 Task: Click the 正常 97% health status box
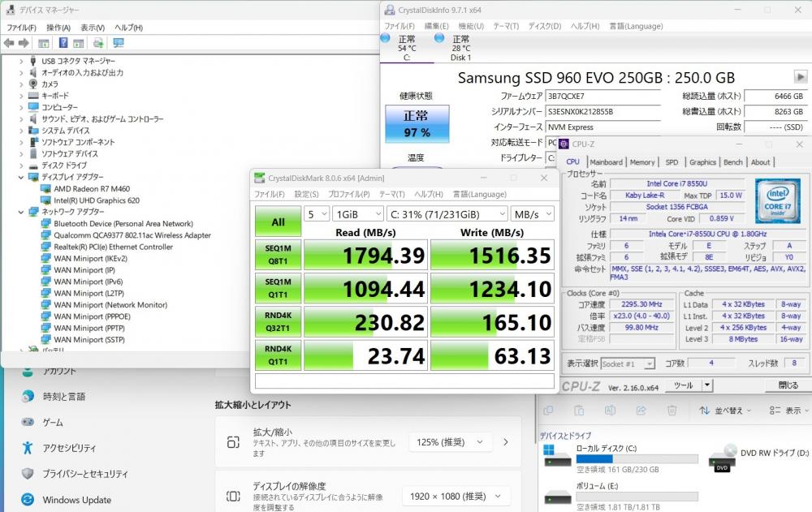[x=416, y=123]
